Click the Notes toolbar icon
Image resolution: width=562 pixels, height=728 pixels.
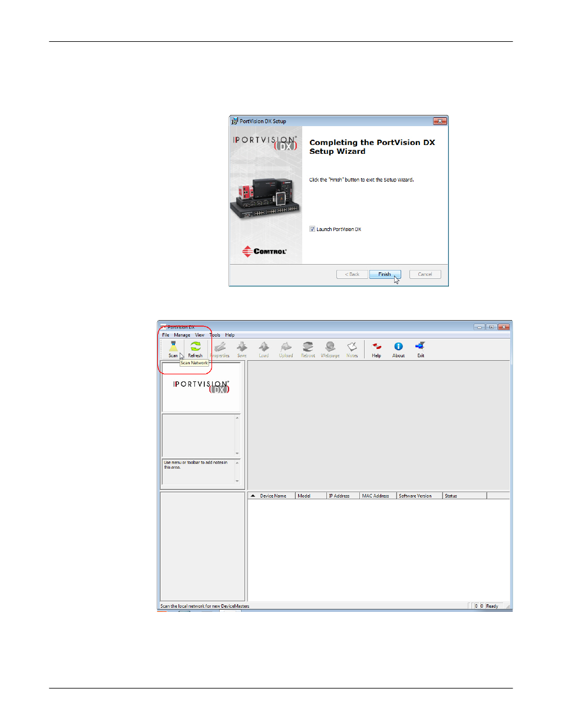(x=352, y=349)
